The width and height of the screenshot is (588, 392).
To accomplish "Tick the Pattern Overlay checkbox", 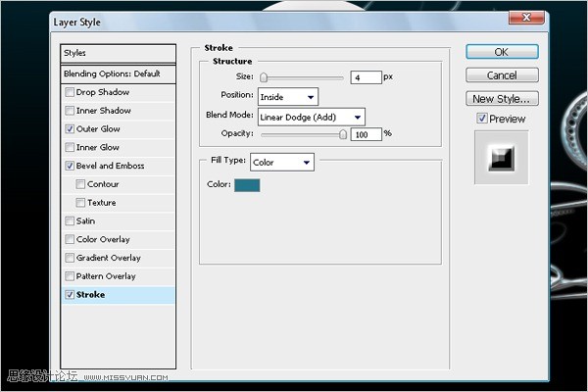I will (70, 276).
